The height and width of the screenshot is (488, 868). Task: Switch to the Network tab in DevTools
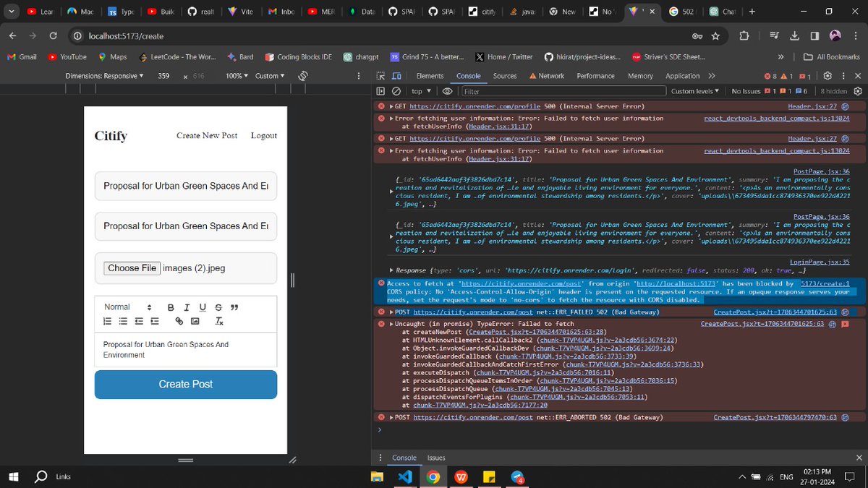pyautogui.click(x=552, y=75)
